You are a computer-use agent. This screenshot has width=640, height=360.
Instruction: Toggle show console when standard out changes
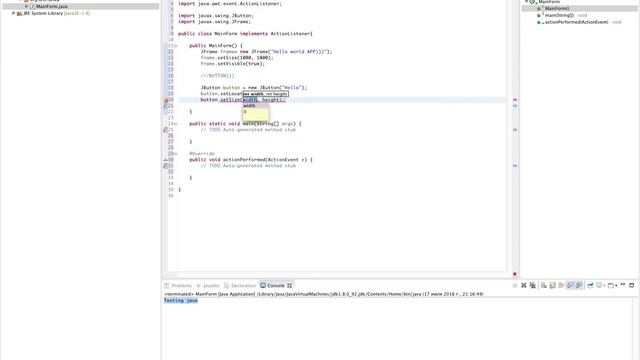[x=570, y=285]
